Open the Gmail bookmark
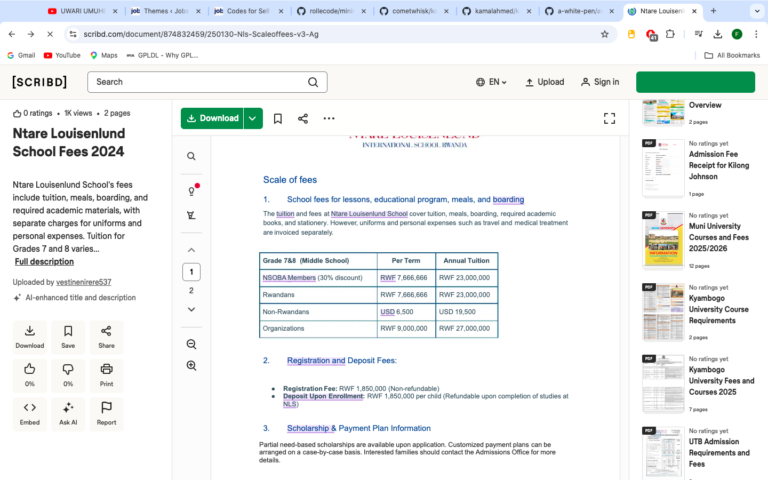 21,55
